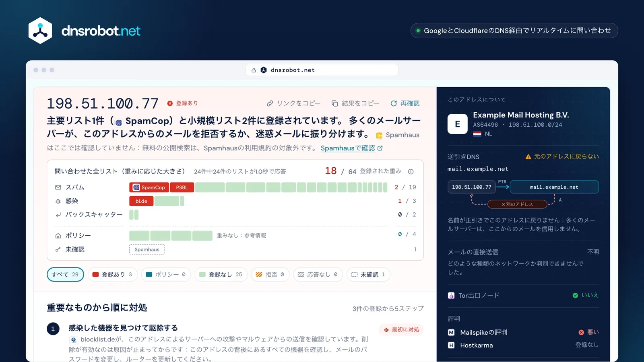
Task: Click the AS64496 text
Action: (x=485, y=125)
